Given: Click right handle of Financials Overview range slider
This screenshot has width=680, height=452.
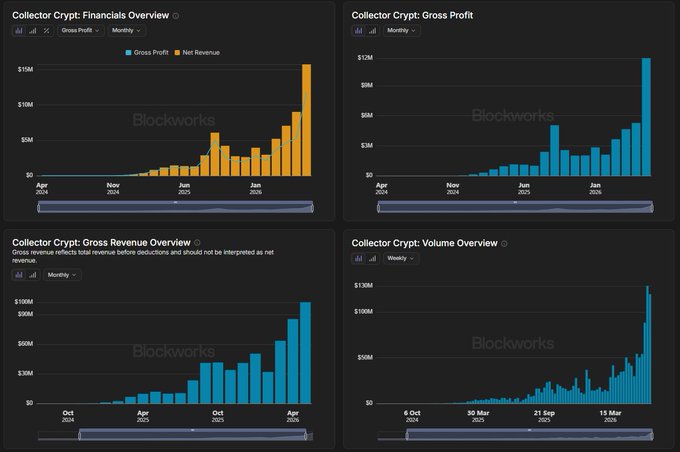Looking at the screenshot, I should coord(312,208).
